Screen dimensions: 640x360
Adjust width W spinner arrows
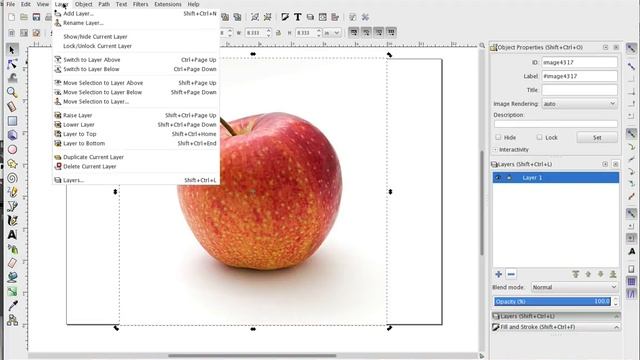point(268,33)
